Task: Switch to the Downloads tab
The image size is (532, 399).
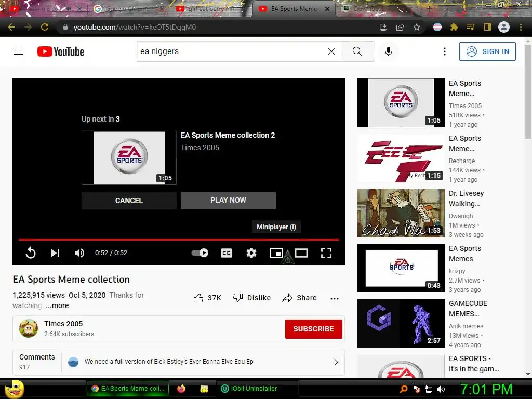Action: pyautogui.click(x=369, y=9)
